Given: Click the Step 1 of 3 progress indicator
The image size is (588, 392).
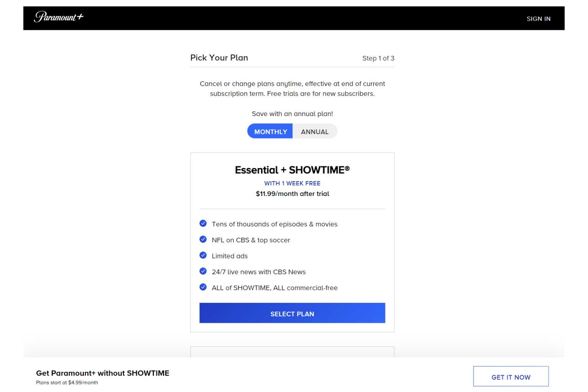Looking at the screenshot, I should point(378,58).
